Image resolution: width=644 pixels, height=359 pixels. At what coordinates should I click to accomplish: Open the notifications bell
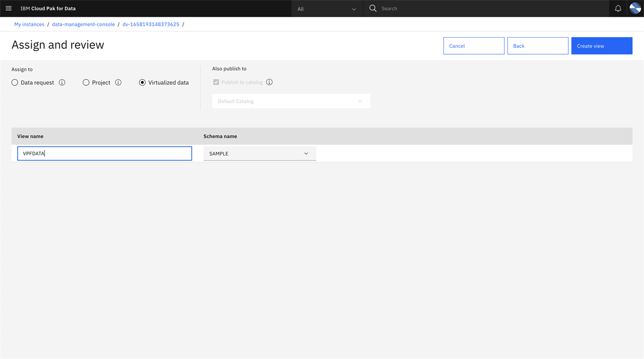(618, 8)
